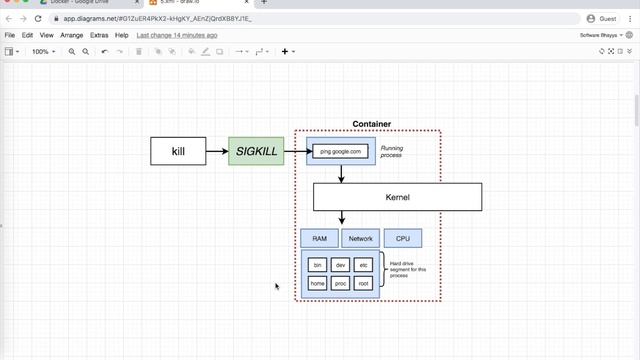Toggle shadow on selected shape
Viewport: 640px width, 360px height.
tap(220, 52)
